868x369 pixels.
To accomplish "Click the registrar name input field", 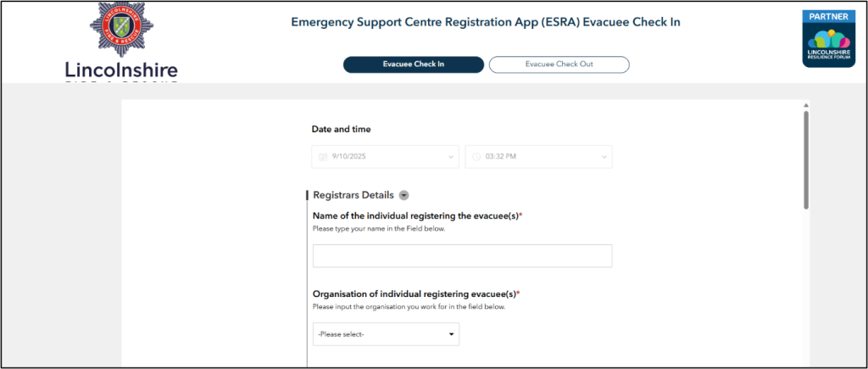I will 462,256.
